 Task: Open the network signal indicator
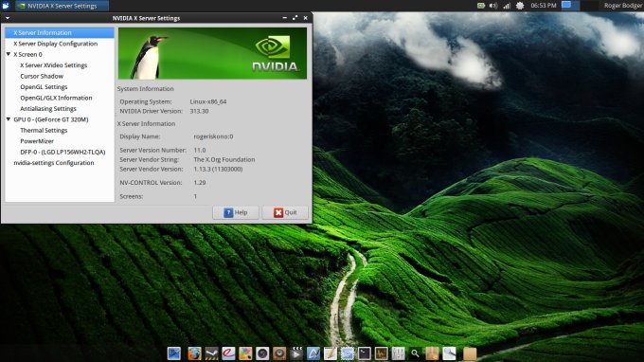507,6
